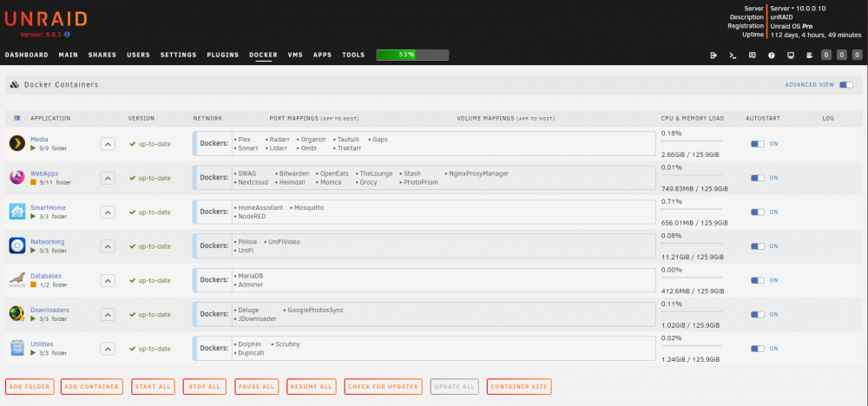Click the second notification counter badge

(841, 55)
